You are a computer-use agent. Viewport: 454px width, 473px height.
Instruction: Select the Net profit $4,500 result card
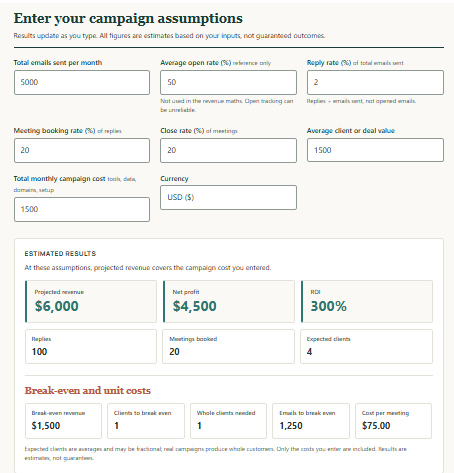229,301
